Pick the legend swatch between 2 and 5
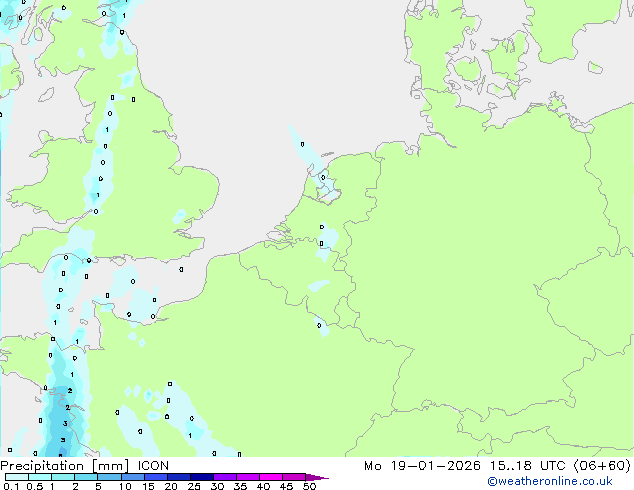This screenshot has height=490, width=634. coord(86,477)
